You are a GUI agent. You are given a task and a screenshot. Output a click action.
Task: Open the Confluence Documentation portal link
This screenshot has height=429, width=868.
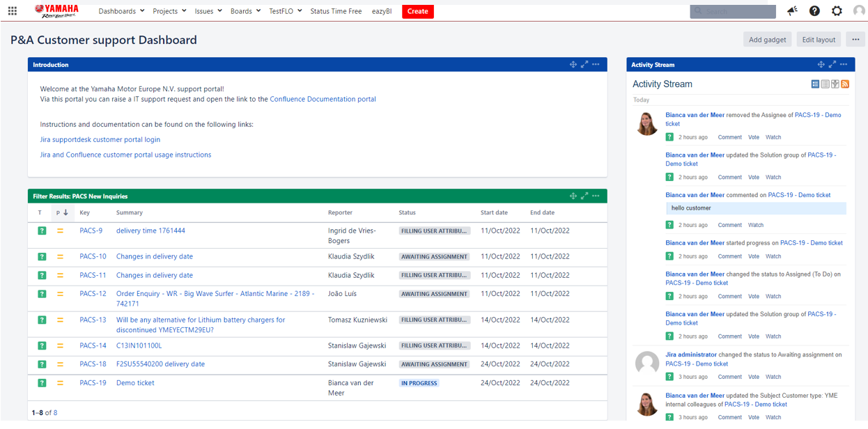(x=323, y=100)
